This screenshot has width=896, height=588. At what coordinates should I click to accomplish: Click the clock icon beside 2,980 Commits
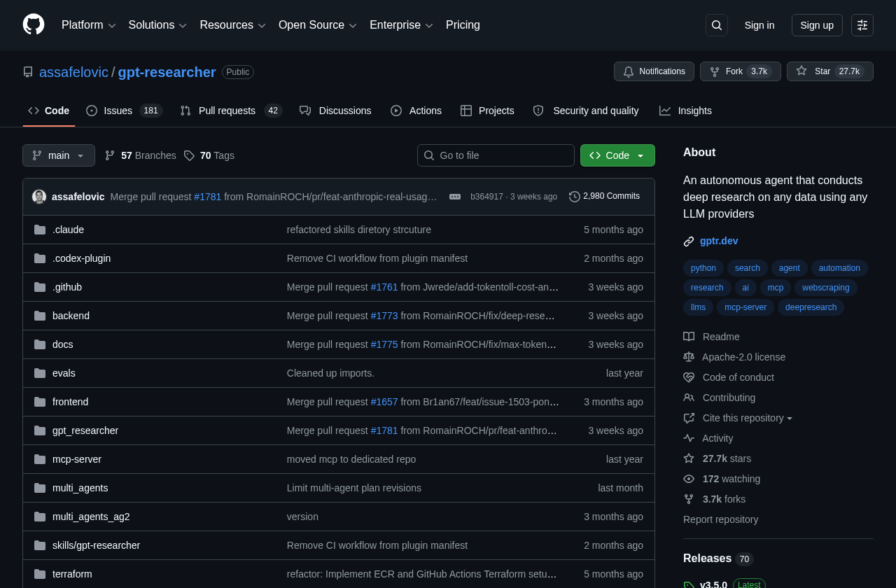click(575, 197)
